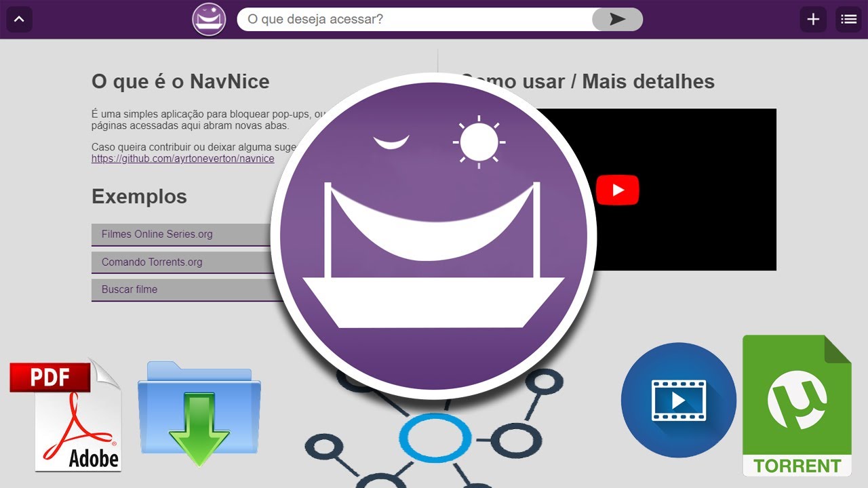Focus the 'O que deseja acessar?' search field
This screenshot has width=868, height=488.
(414, 19)
